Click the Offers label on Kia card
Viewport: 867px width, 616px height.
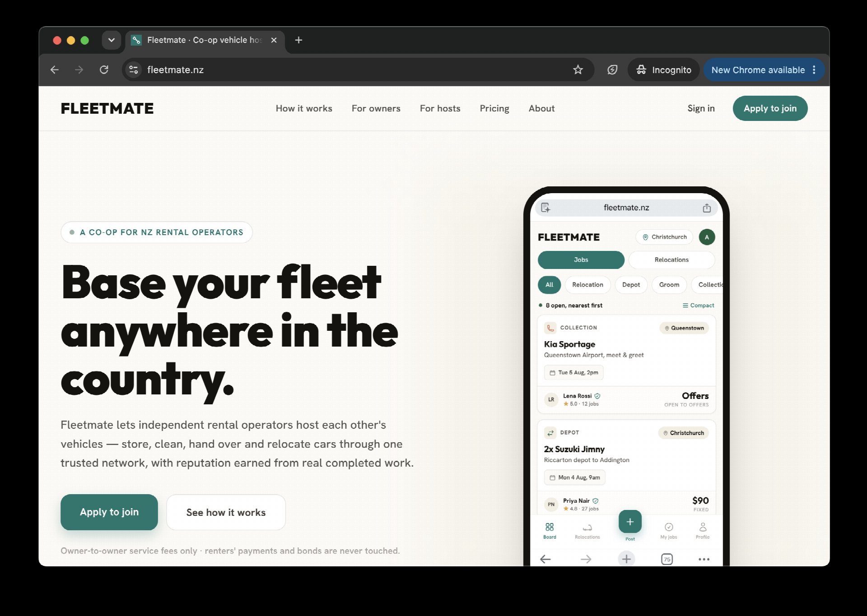point(695,396)
